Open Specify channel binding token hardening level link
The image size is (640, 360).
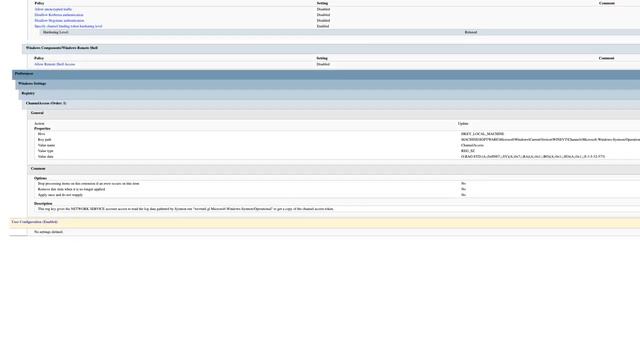pos(68,26)
